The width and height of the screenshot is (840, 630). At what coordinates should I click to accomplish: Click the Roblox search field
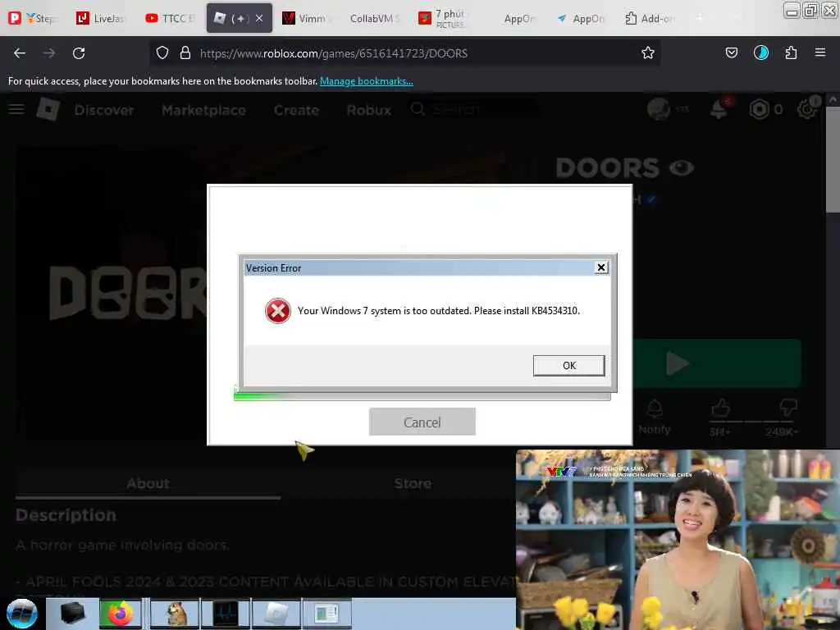pyautogui.click(x=475, y=109)
